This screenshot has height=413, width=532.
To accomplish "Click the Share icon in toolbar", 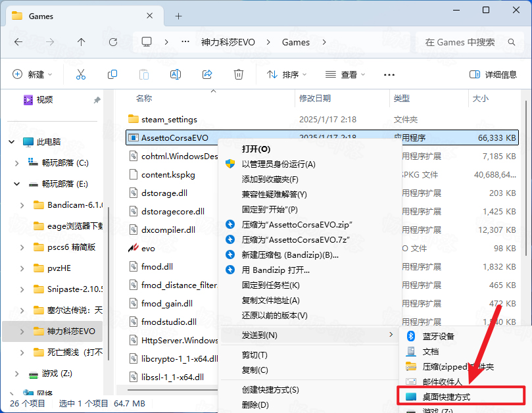I will click(x=207, y=74).
